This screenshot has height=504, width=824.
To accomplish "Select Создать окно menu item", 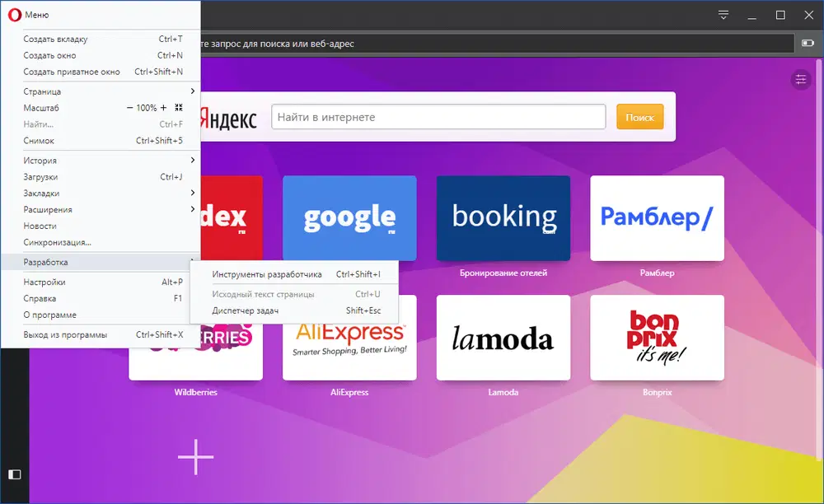I will [x=101, y=55].
